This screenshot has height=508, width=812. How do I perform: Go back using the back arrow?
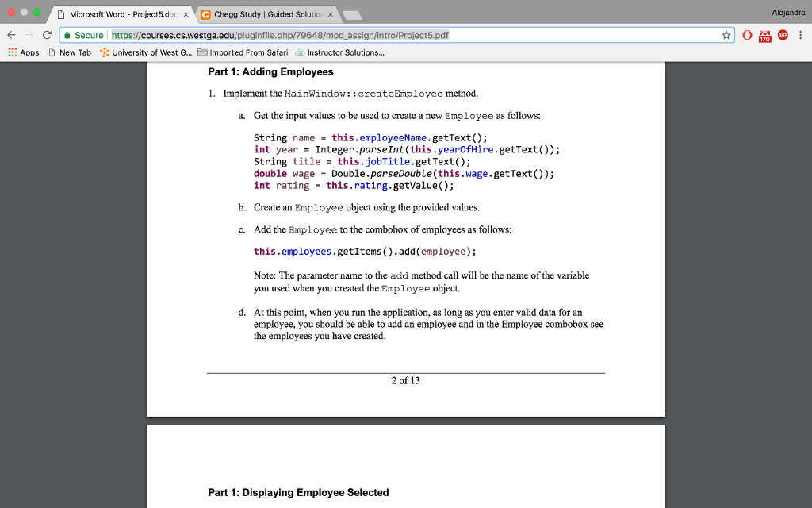click(10, 36)
